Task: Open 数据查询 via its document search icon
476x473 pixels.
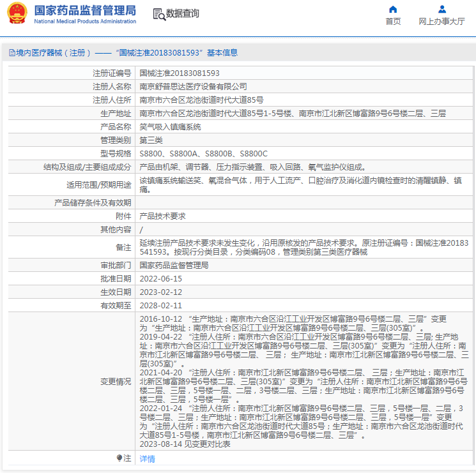Action: click(x=158, y=13)
